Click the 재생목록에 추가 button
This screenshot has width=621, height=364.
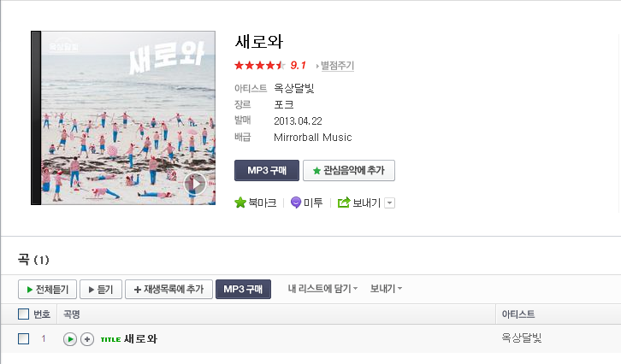click(169, 289)
